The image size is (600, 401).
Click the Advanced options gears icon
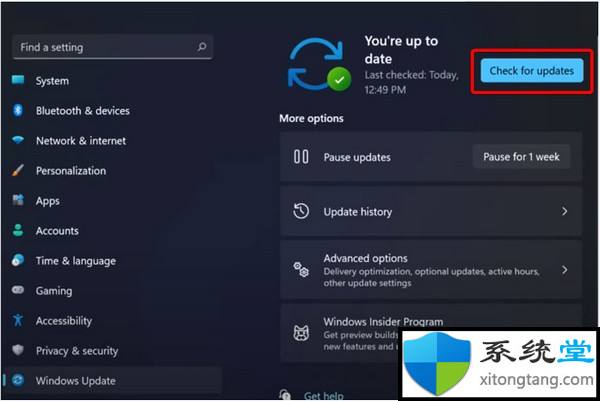click(301, 269)
